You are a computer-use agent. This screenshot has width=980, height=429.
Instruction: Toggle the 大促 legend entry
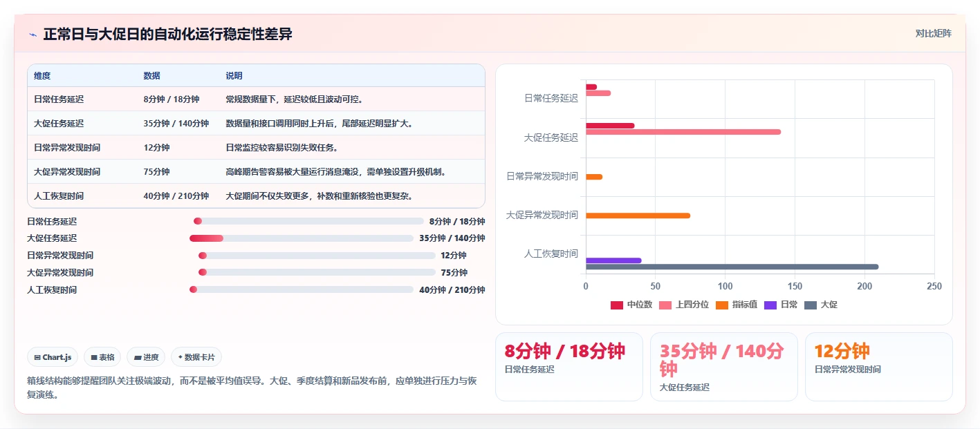click(x=821, y=305)
